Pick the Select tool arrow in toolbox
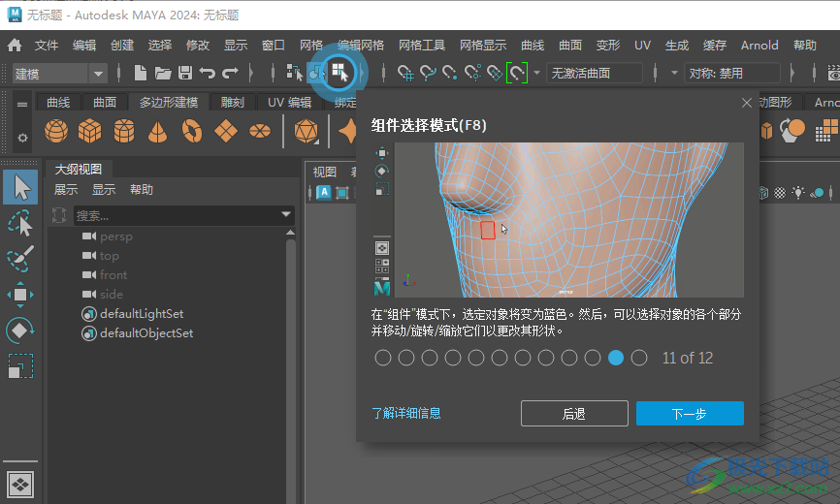The height and width of the screenshot is (504, 840). click(20, 187)
